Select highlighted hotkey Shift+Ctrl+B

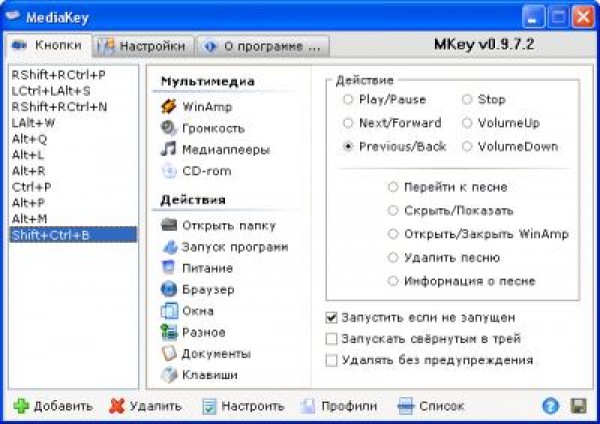(73, 235)
